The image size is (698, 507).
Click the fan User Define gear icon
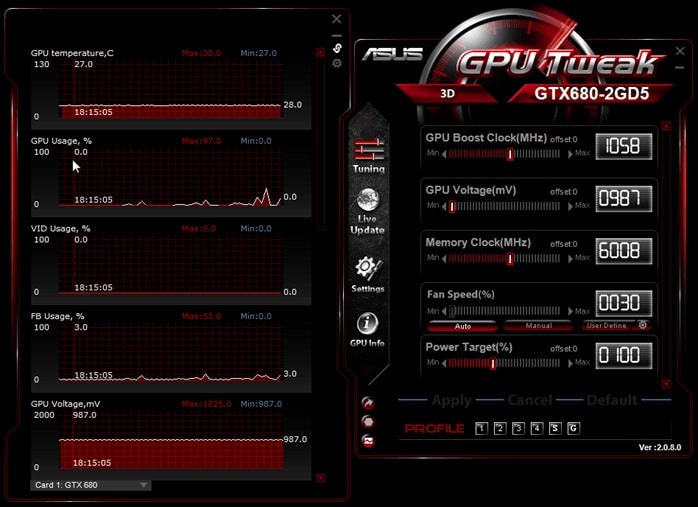pyautogui.click(x=643, y=325)
